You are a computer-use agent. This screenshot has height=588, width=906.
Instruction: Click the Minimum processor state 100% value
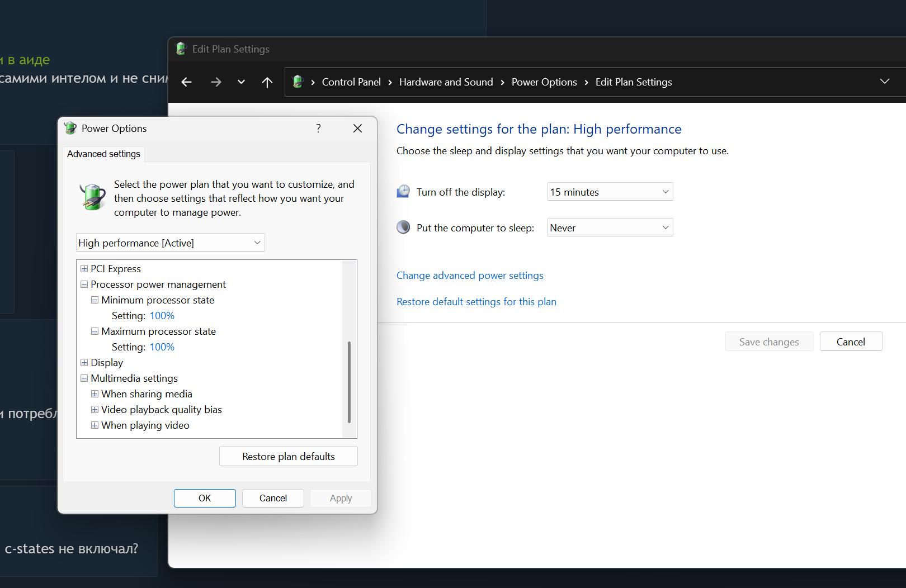pos(162,316)
